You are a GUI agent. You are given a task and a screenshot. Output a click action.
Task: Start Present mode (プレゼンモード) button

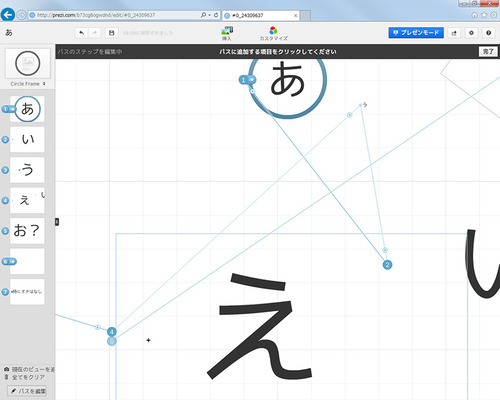tap(416, 33)
